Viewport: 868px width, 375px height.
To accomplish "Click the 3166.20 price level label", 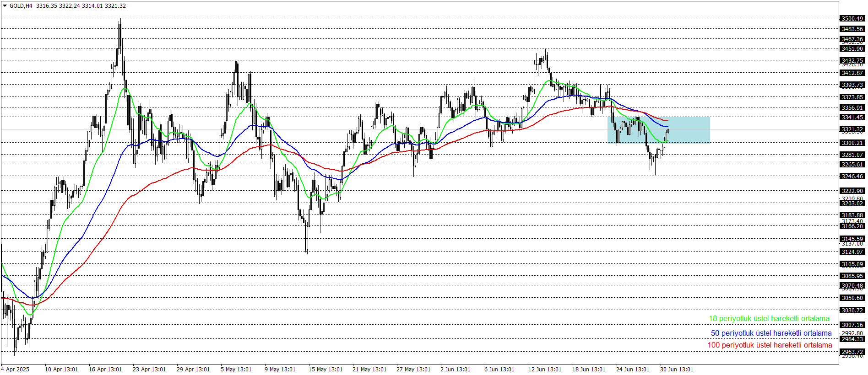I will coord(852,226).
